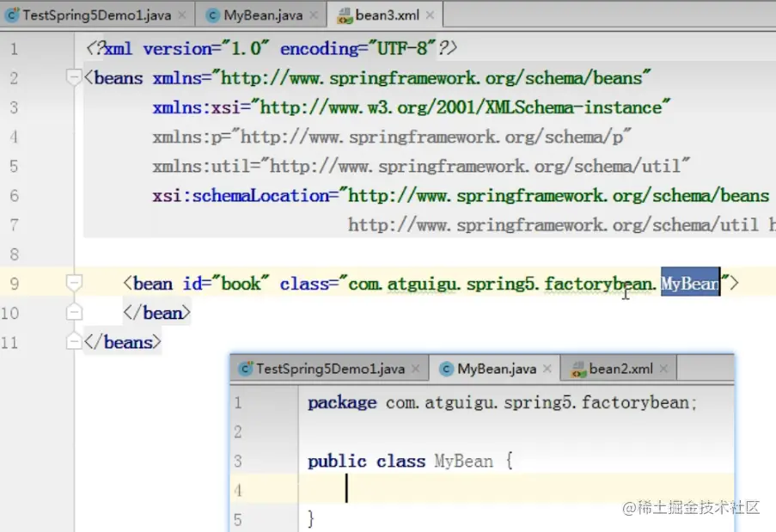Select the bean3.xml tab
The width and height of the screenshot is (776, 532).
[385, 15]
